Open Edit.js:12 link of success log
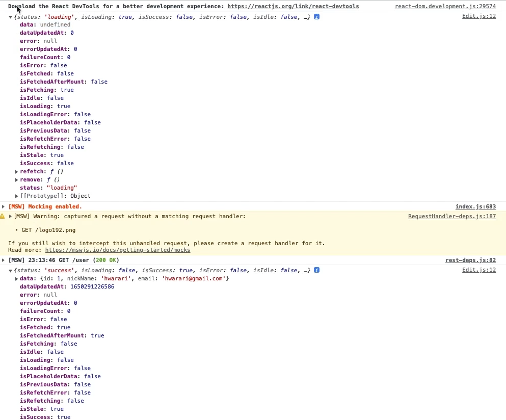The image size is (506, 420). (x=479, y=270)
